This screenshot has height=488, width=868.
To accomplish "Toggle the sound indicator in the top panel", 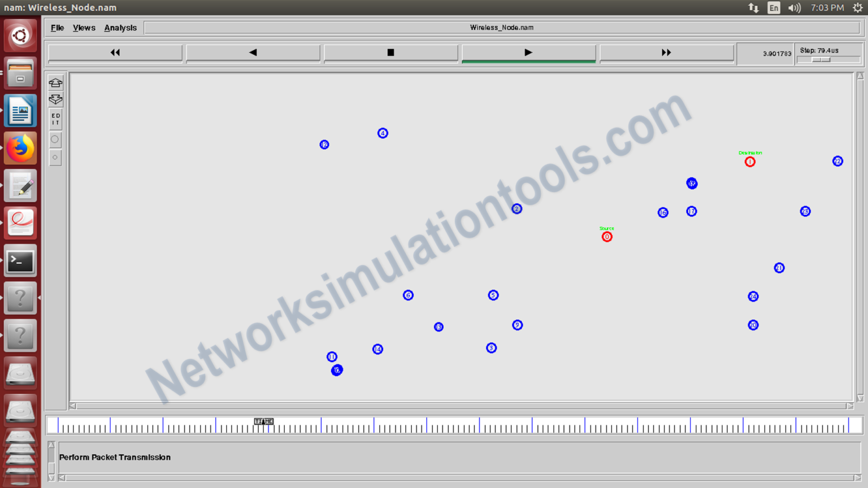I will 795,8.
